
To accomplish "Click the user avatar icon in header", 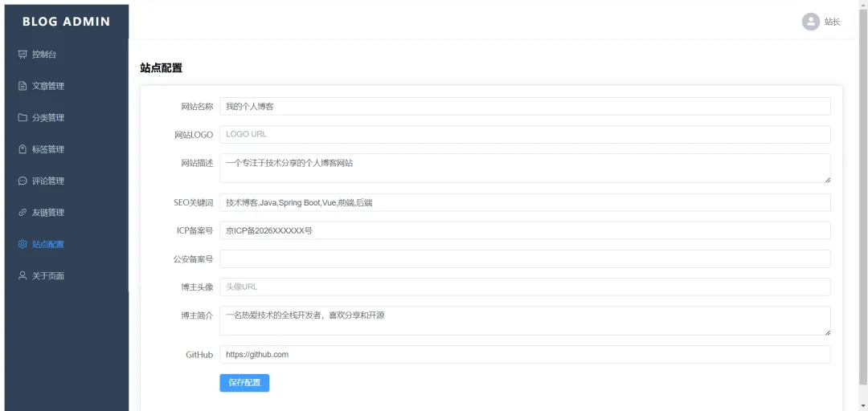I will click(810, 22).
